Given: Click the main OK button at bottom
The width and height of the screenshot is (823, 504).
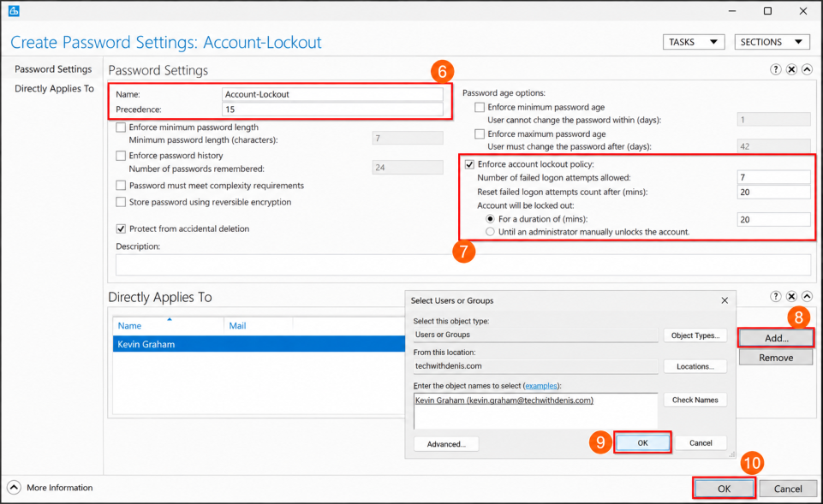Looking at the screenshot, I should (724, 489).
